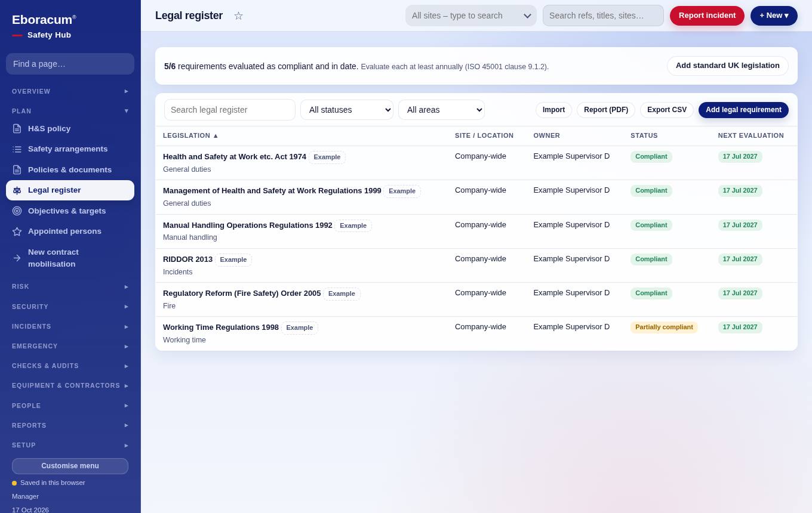This screenshot has height=513, width=812.
Task: Open the All statuses filter dropdown
Action: click(x=347, y=110)
